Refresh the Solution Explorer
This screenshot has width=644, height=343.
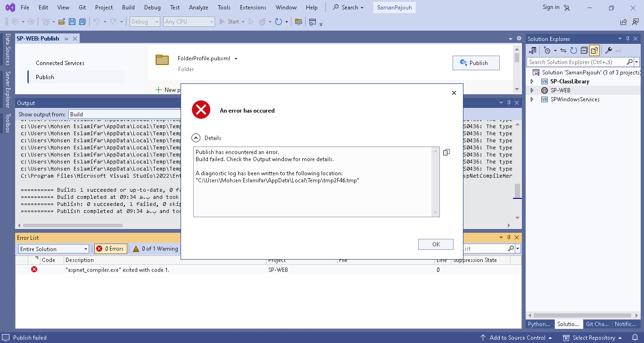click(x=573, y=50)
